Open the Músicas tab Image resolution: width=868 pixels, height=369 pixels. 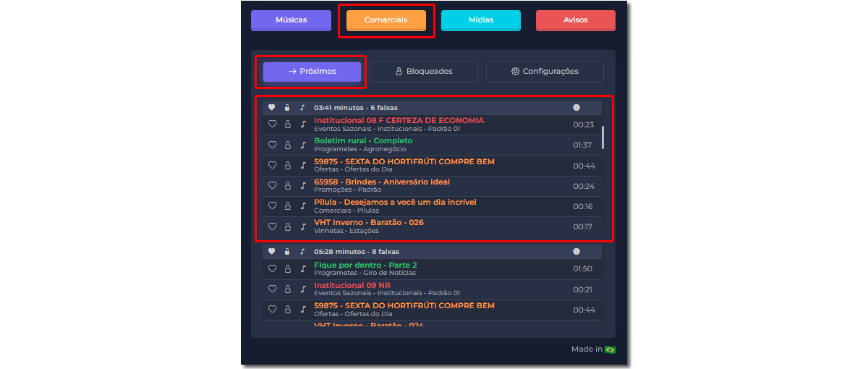pyautogui.click(x=291, y=20)
